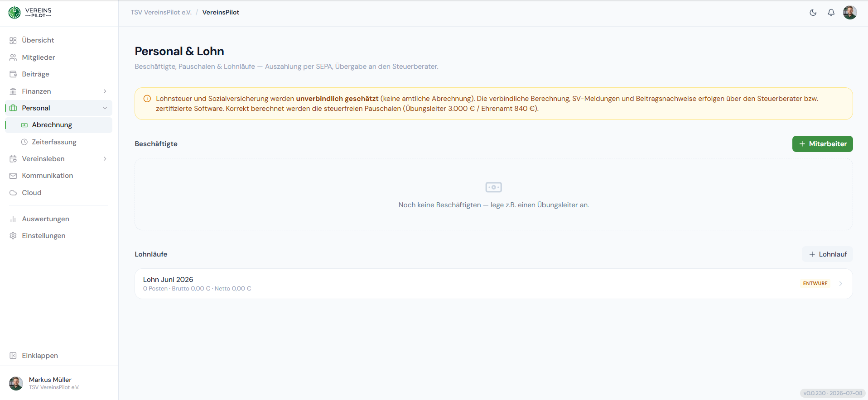
Task: Go to Zeiterfassung in the sidebar
Action: (x=59, y=142)
